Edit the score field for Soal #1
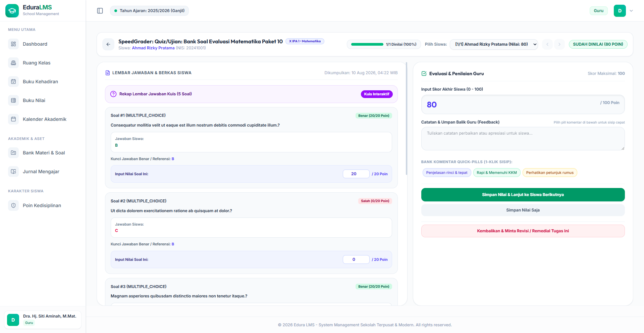 click(356, 174)
